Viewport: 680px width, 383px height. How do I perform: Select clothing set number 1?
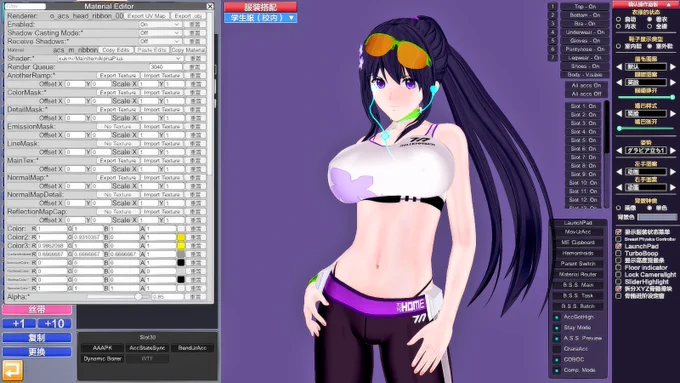552,7
